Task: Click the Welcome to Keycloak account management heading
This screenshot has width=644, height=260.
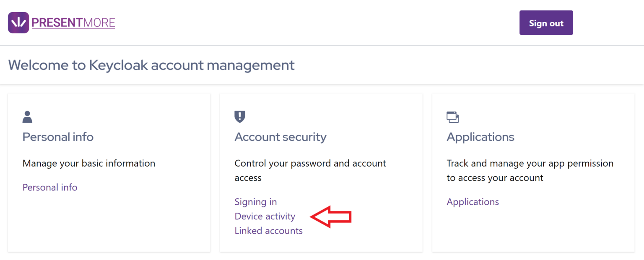Action: point(151,65)
